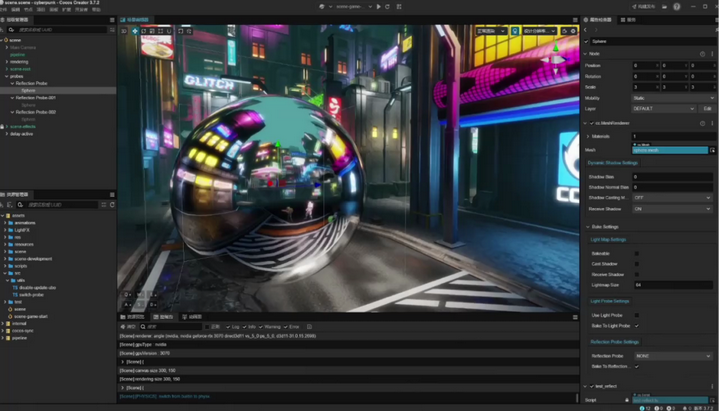Screen dimensions: 720x411
Task: Select the Rotate gizmo tool
Action: pos(144,31)
